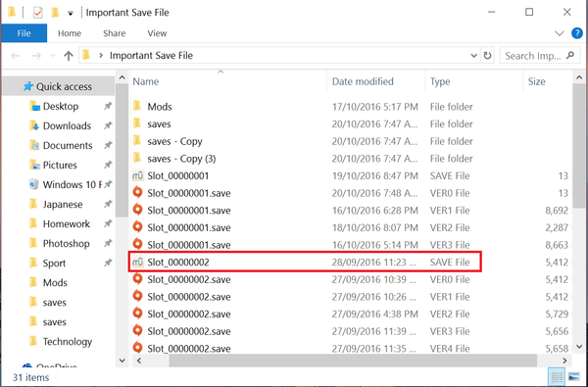Open Downloads in the navigation pane

67,125
